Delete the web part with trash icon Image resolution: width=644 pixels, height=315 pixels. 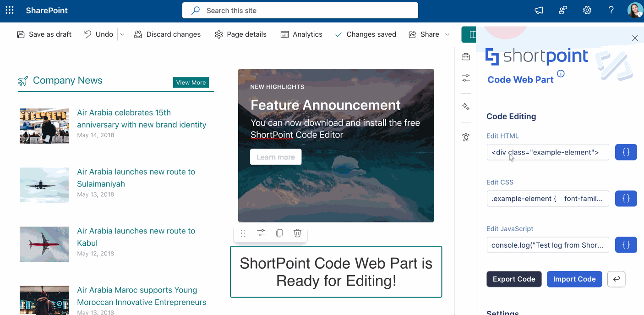coord(297,233)
